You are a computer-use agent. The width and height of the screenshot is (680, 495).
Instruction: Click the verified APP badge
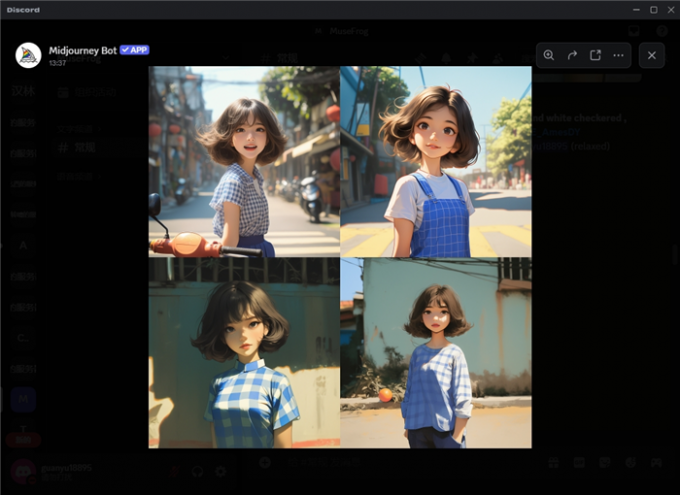134,50
